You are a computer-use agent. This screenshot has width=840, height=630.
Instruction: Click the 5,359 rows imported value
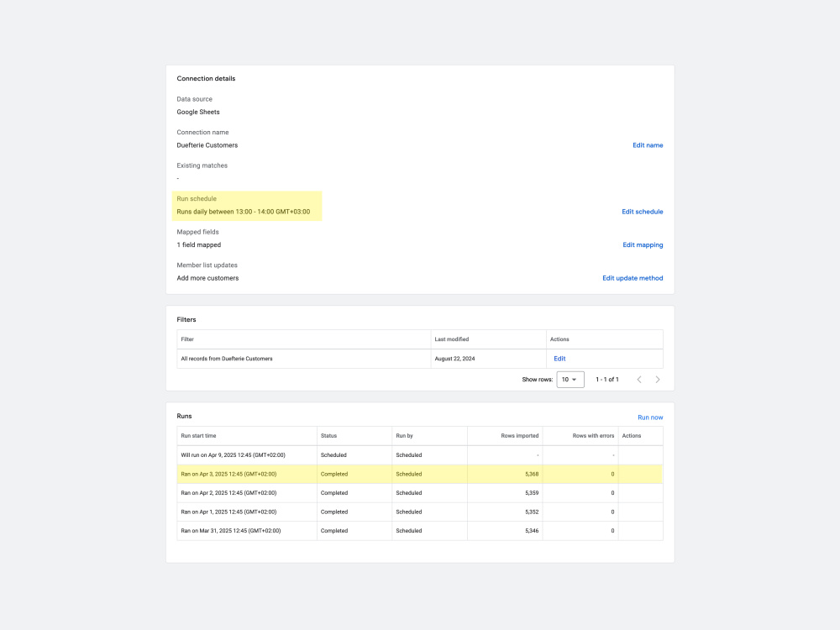(532, 493)
